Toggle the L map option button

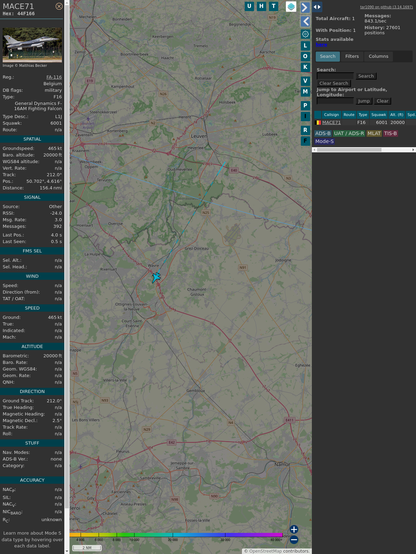(x=305, y=46)
